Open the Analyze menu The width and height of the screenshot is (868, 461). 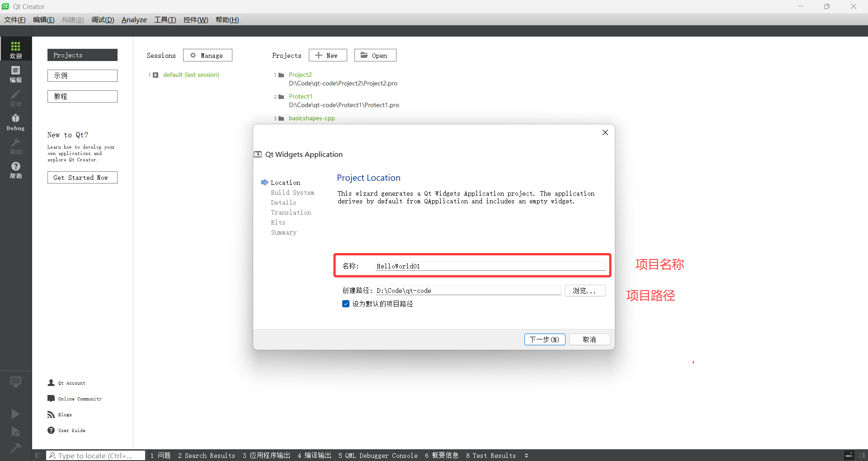(x=134, y=20)
